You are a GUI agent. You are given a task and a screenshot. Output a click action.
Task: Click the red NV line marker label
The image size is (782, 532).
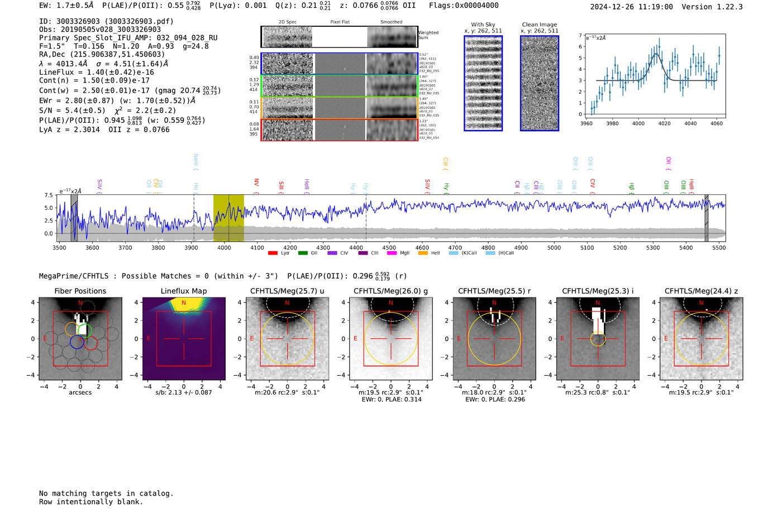[x=256, y=183]
